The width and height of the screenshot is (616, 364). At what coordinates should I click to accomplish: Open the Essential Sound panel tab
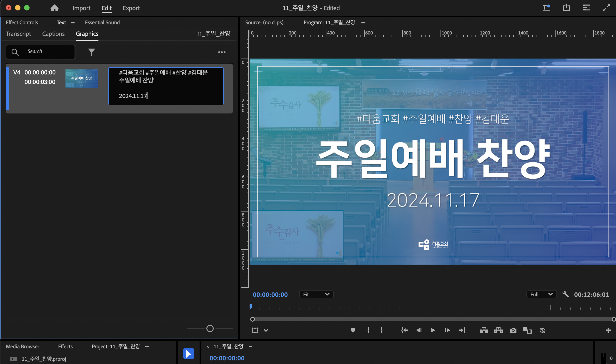tap(102, 22)
